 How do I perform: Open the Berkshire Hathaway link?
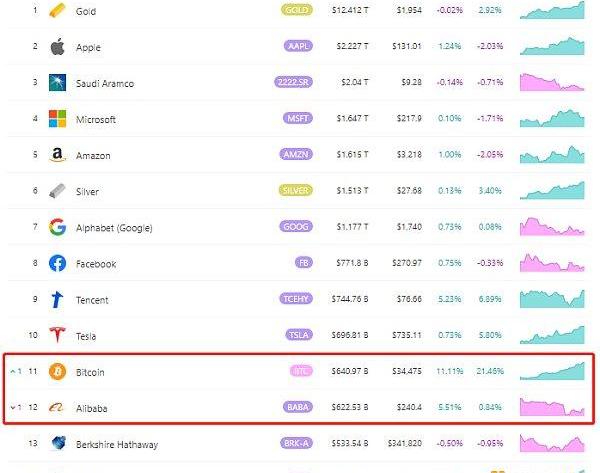119,444
